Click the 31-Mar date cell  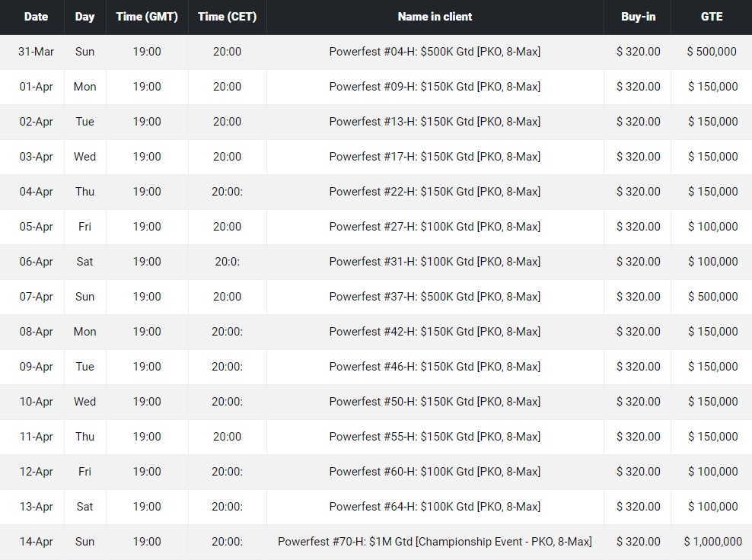tap(36, 52)
